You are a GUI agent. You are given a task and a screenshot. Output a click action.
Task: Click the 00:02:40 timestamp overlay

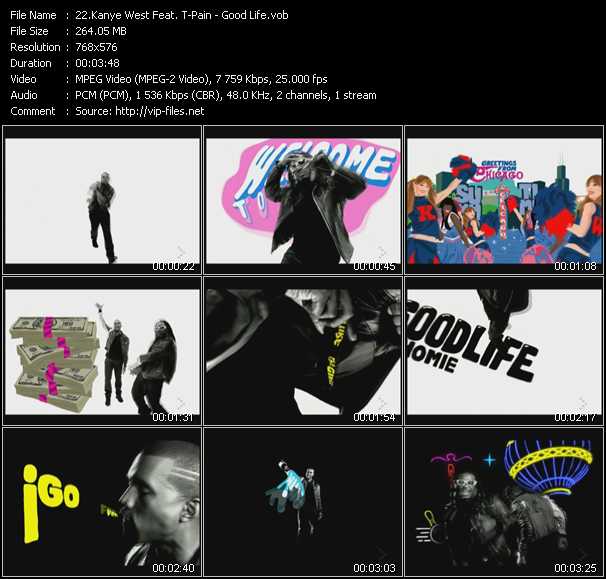tap(174, 568)
